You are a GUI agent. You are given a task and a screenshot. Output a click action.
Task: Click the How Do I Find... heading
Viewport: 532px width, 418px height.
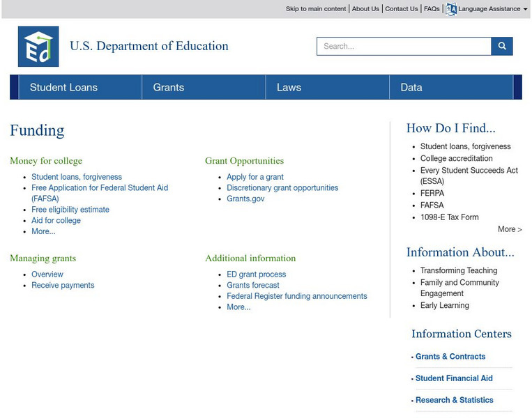click(451, 128)
